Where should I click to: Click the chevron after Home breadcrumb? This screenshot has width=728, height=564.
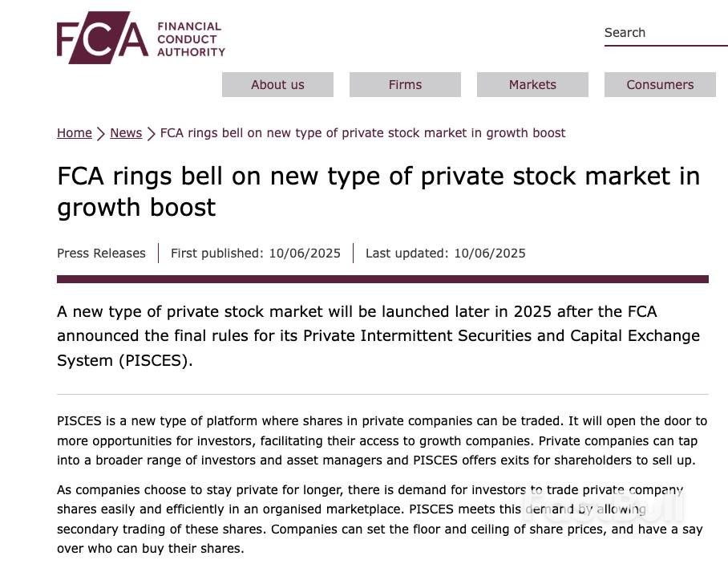tap(101, 133)
